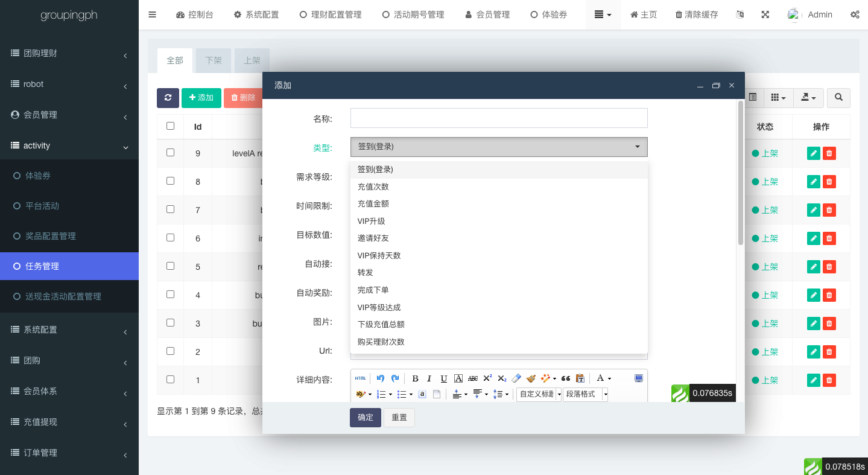The height and width of the screenshot is (475, 868).
Task: Click the edit pencil icon for row 9
Action: (814, 153)
